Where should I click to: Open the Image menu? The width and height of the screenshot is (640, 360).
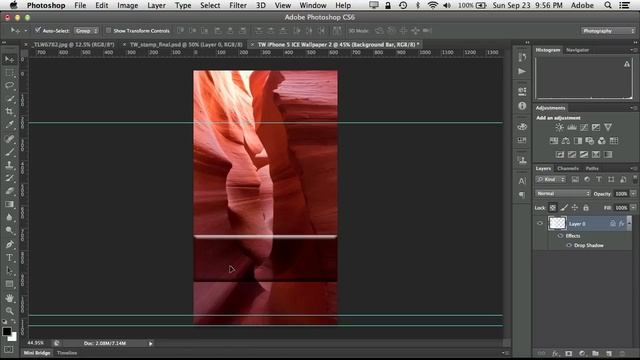(x=127, y=5)
